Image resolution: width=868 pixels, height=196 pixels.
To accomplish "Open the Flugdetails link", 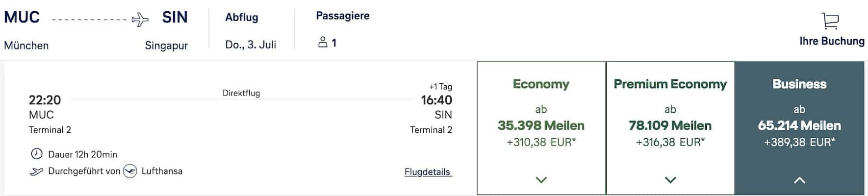I will coord(428,172).
